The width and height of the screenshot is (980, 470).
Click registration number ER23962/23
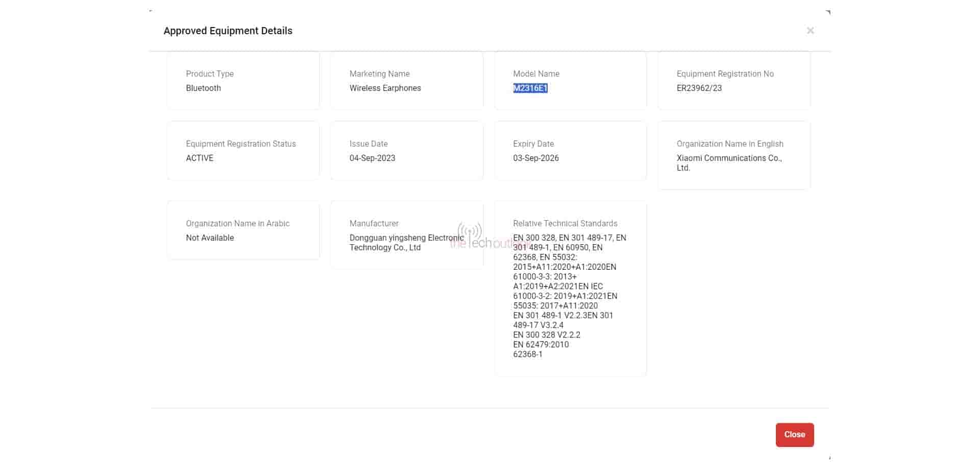pos(699,88)
